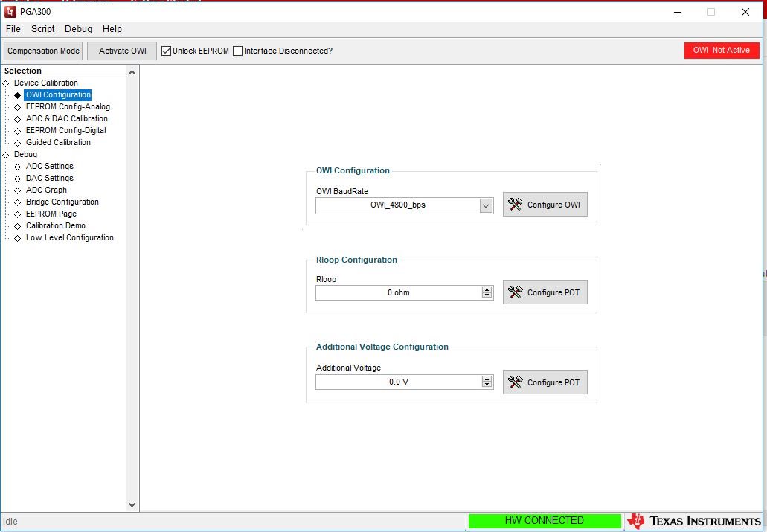Click the Debug tree node

pos(25,154)
